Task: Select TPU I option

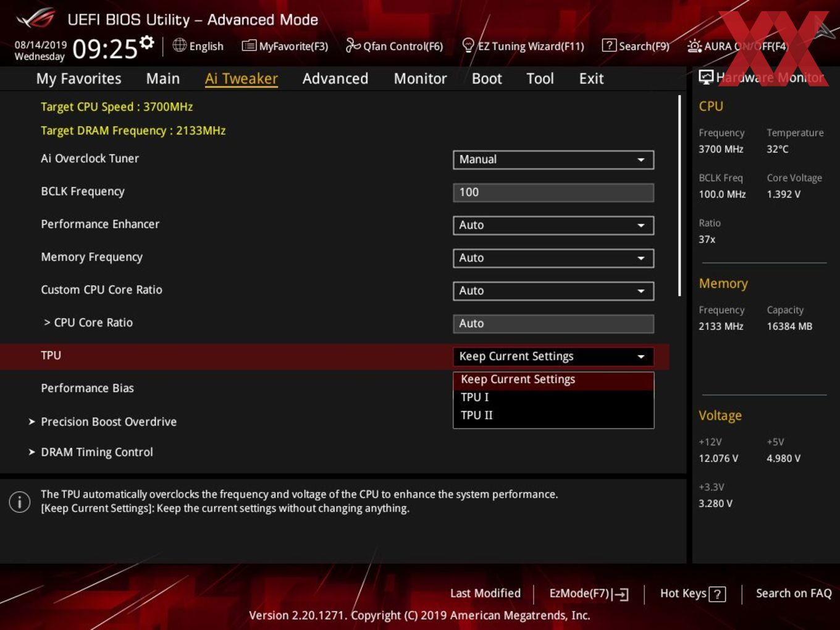Action: point(553,398)
